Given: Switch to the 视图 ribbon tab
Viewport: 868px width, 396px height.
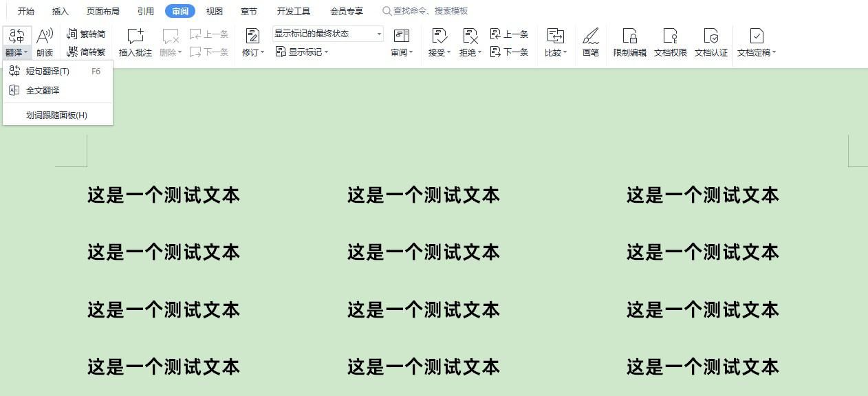Looking at the screenshot, I should point(213,11).
